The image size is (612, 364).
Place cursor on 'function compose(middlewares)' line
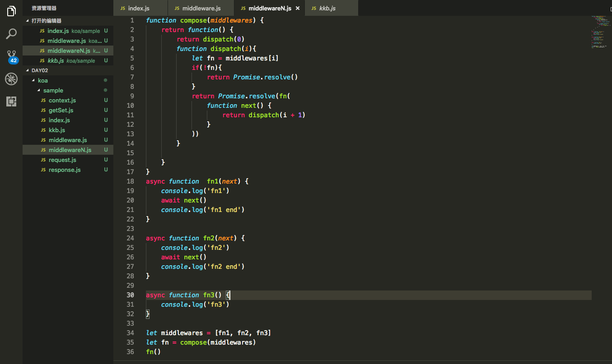[205, 20]
